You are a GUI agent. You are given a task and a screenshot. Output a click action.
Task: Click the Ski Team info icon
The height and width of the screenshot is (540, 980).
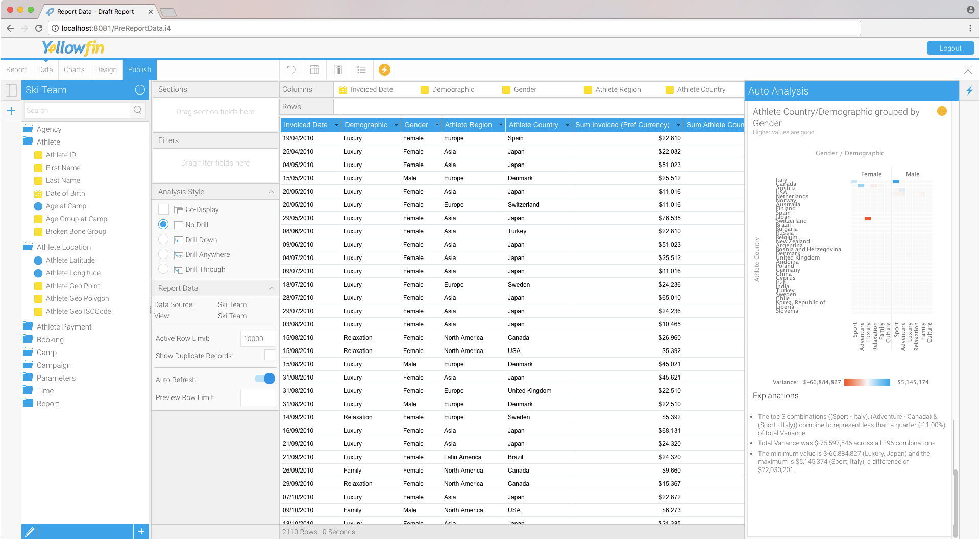(140, 90)
